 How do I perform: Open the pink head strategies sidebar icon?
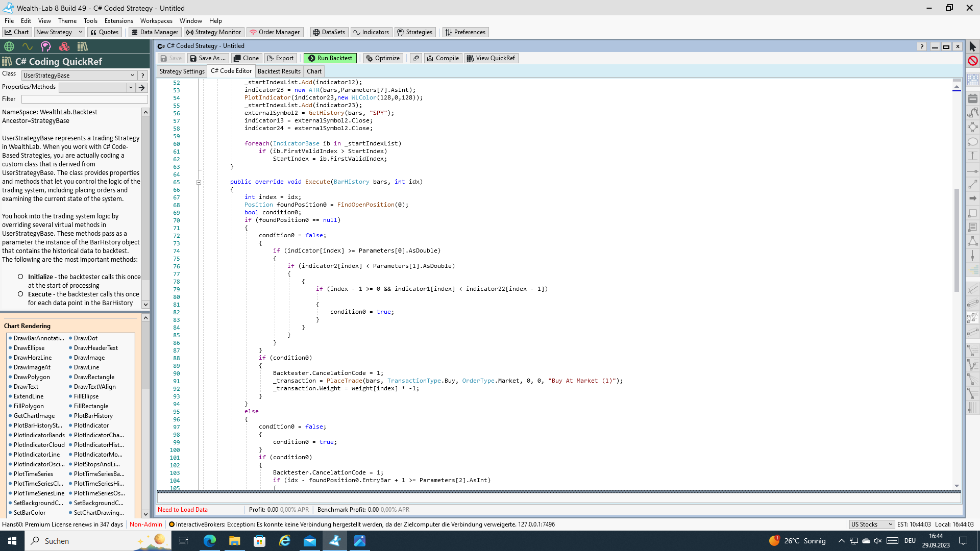pos(46,46)
